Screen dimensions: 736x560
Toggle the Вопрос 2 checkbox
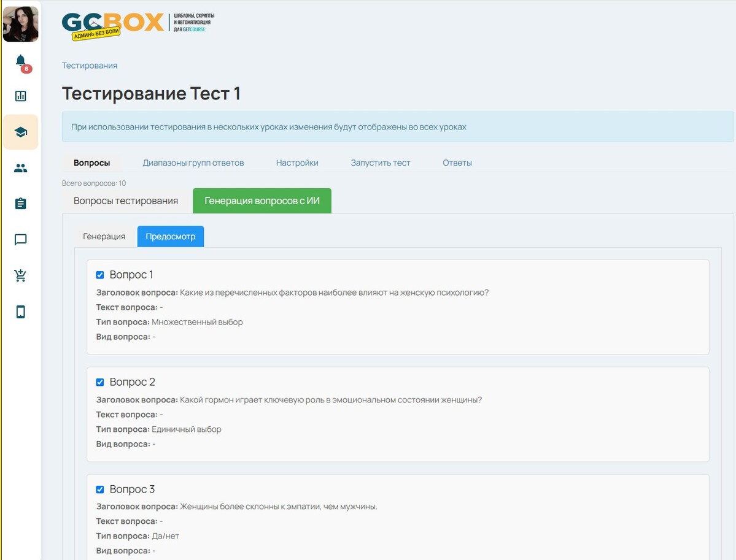[x=100, y=382]
